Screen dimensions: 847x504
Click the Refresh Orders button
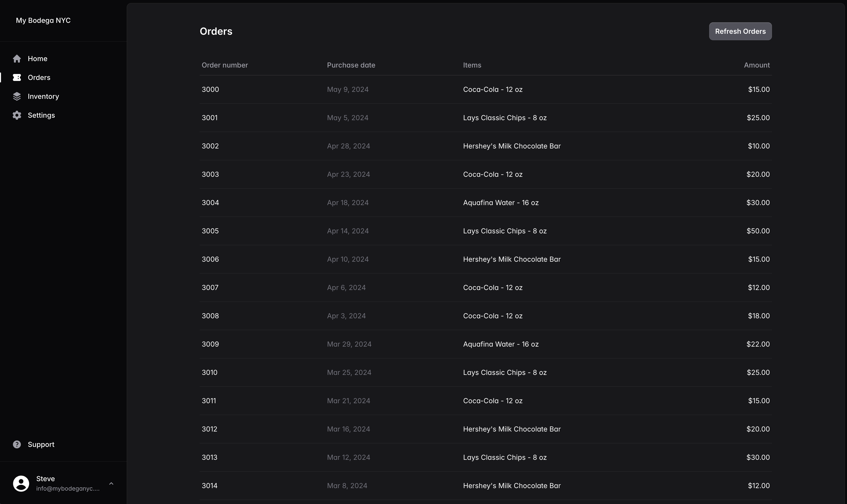coord(740,31)
